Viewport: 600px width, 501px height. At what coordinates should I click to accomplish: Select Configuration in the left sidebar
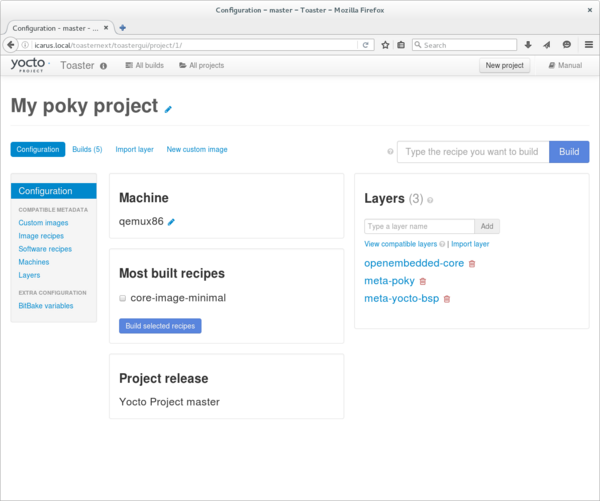tap(54, 191)
